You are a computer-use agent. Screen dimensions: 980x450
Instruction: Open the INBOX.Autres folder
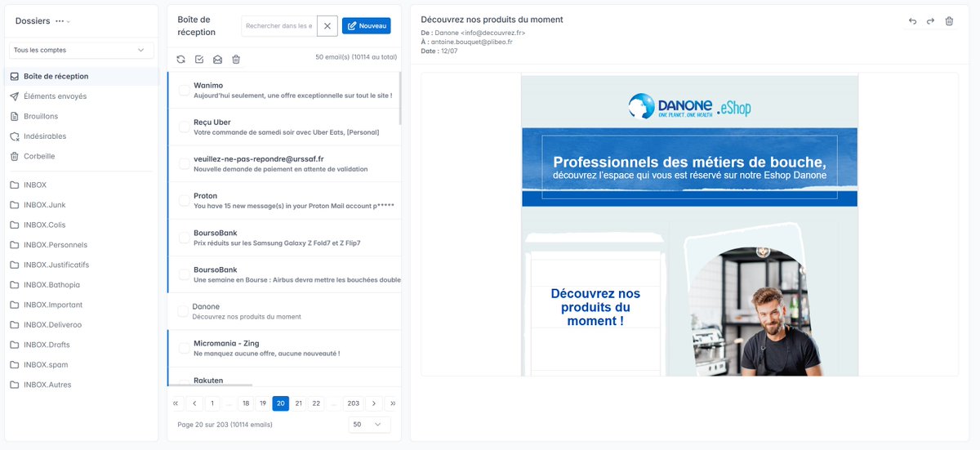[82, 385]
